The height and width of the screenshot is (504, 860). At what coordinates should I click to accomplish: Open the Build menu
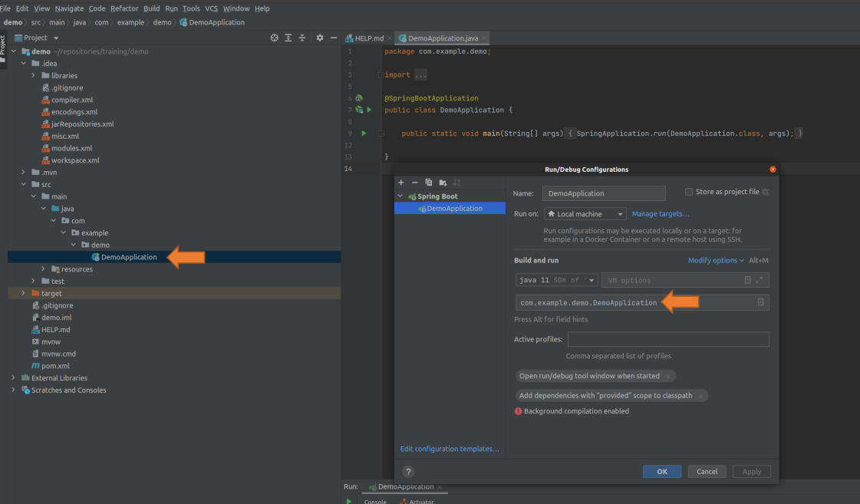[x=151, y=8]
